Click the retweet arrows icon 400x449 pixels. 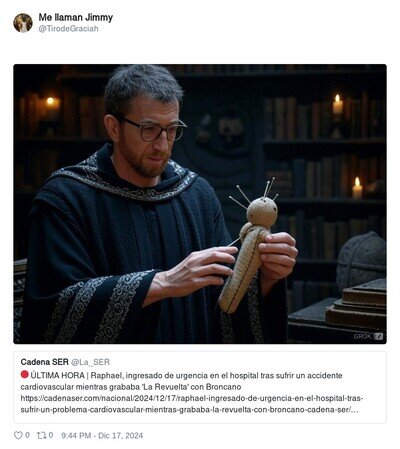click(41, 435)
